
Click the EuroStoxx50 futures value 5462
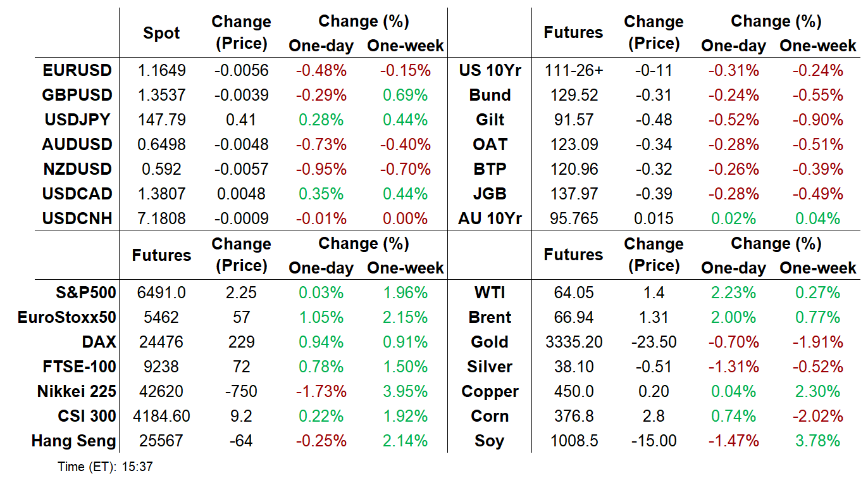point(161,317)
